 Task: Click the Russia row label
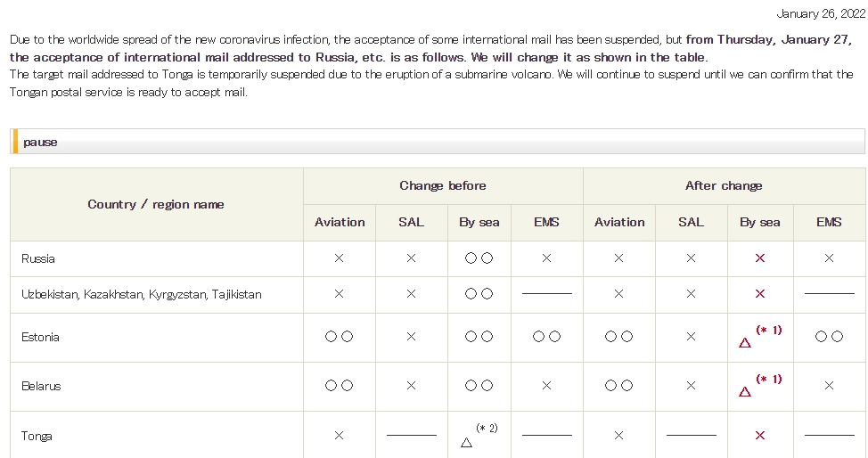coord(38,258)
